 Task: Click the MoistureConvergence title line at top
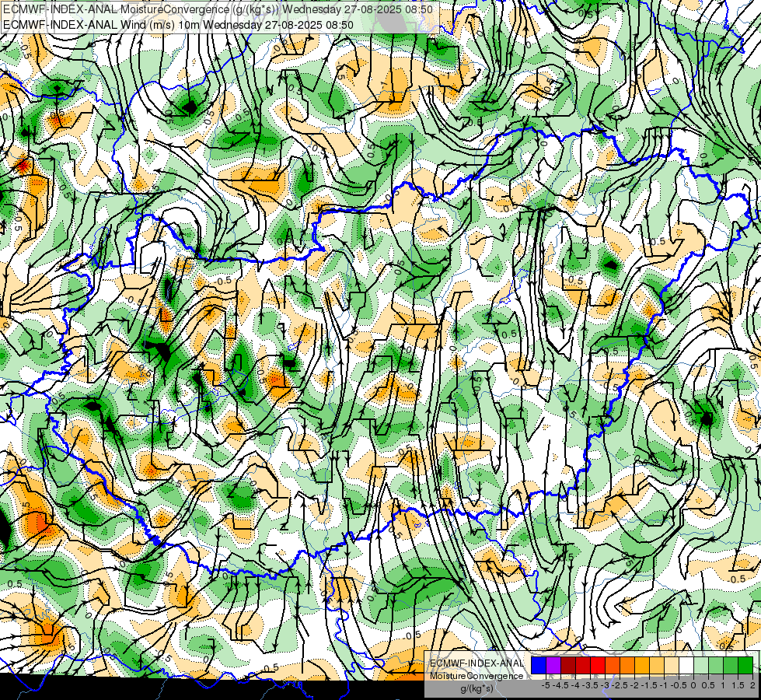tap(218, 9)
